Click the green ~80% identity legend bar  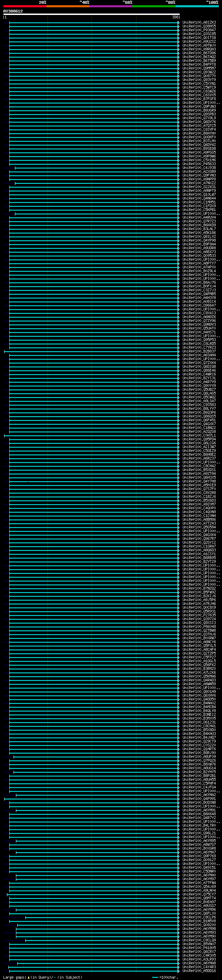(x=154, y=6)
